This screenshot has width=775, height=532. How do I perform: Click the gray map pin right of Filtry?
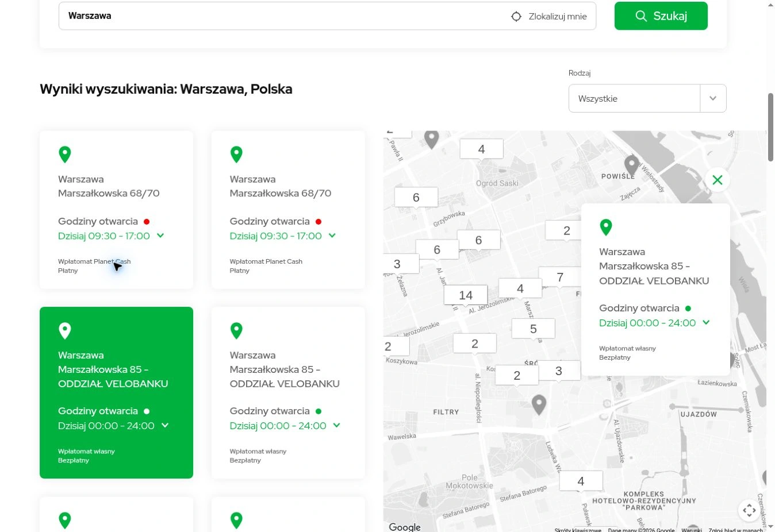pos(539,405)
